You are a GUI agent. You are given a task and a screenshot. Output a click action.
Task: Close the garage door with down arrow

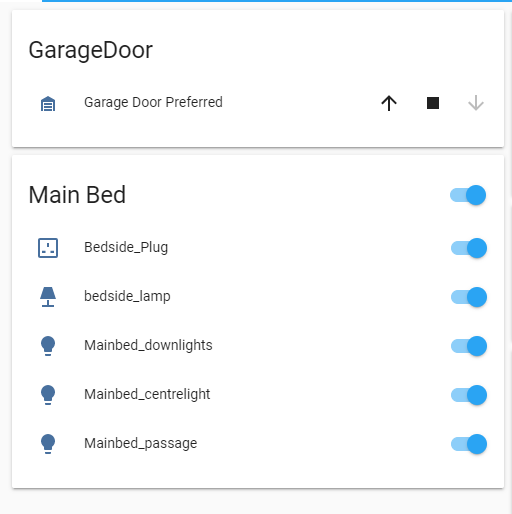(x=476, y=103)
